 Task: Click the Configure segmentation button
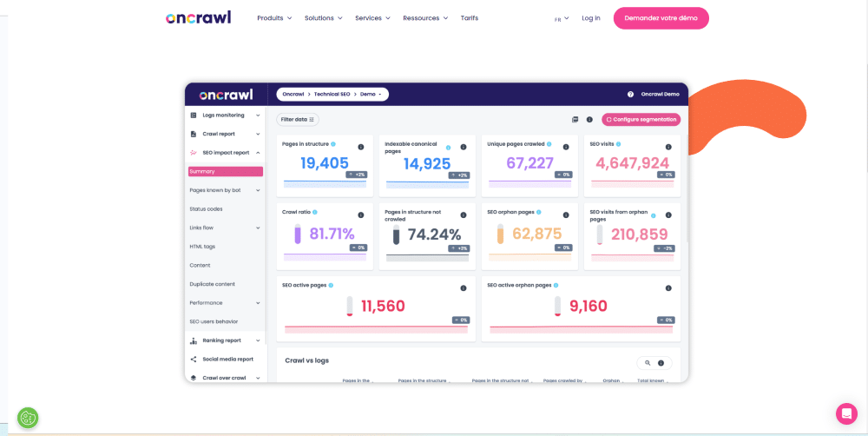pos(641,119)
